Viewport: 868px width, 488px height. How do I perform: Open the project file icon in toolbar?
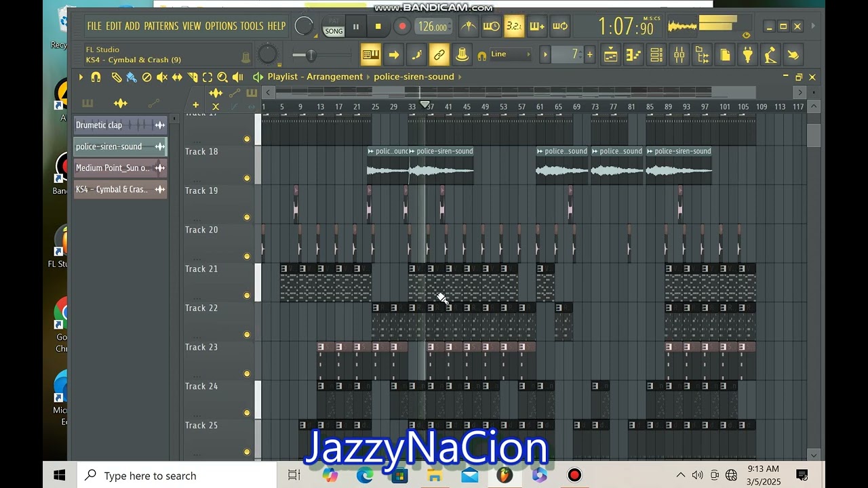[725, 55]
